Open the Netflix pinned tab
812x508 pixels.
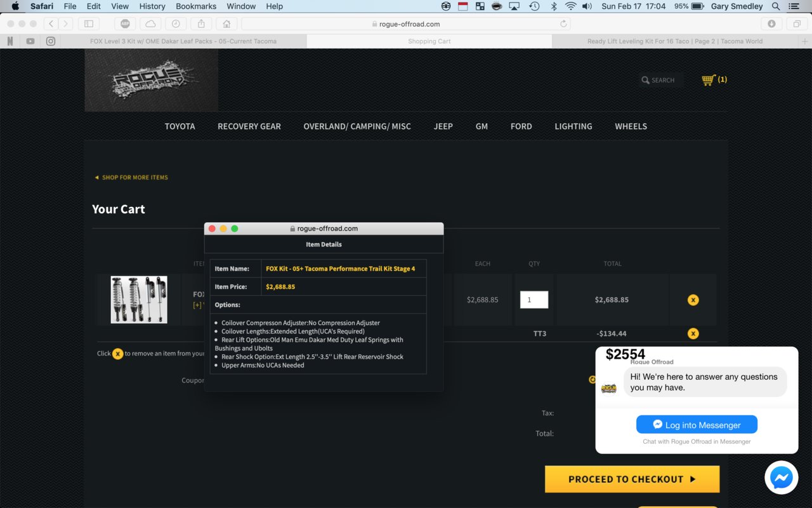click(10, 41)
